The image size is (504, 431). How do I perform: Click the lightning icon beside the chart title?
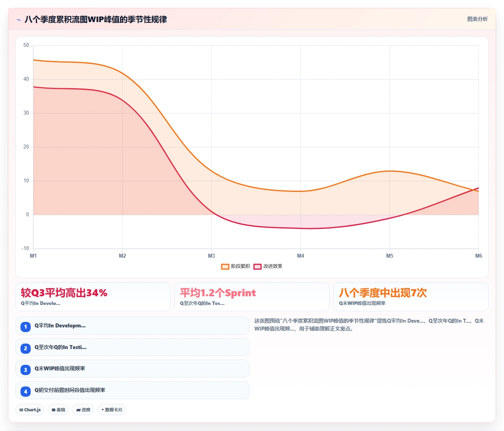pos(19,20)
